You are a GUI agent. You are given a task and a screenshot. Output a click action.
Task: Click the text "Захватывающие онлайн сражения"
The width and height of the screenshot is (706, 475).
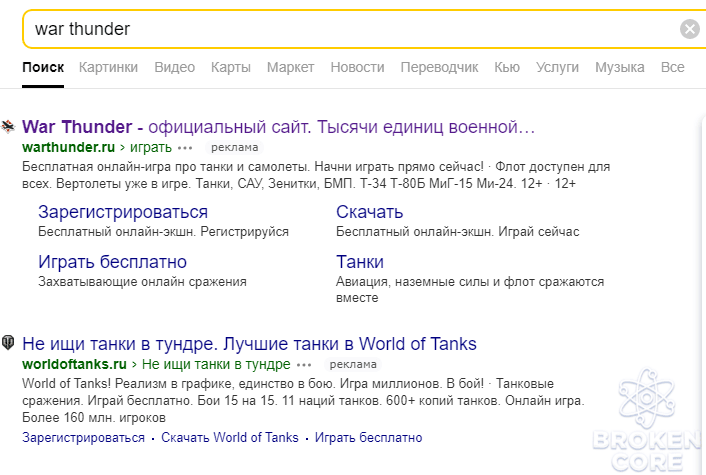pos(142,282)
